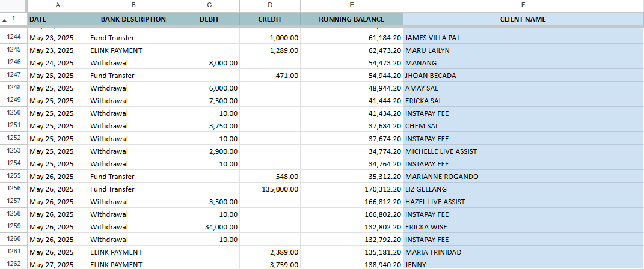Click the RUNNING BALANCE header cell
The height and width of the screenshot is (269, 644).
pos(352,19)
